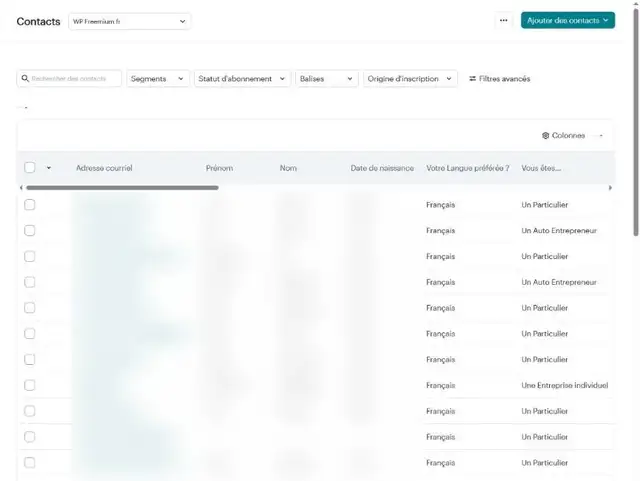The width and height of the screenshot is (640, 481).
Task: Sort by Nom column header
Action: (x=288, y=168)
